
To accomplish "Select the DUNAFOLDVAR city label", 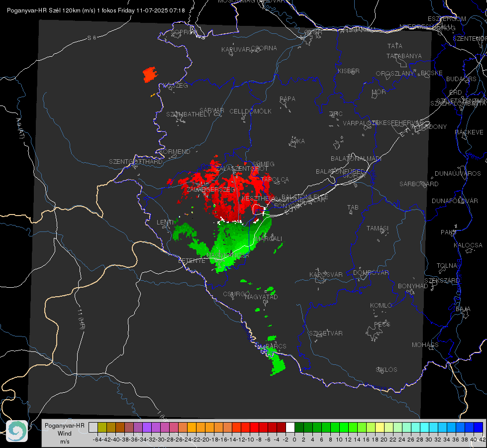I will tap(455, 201).
